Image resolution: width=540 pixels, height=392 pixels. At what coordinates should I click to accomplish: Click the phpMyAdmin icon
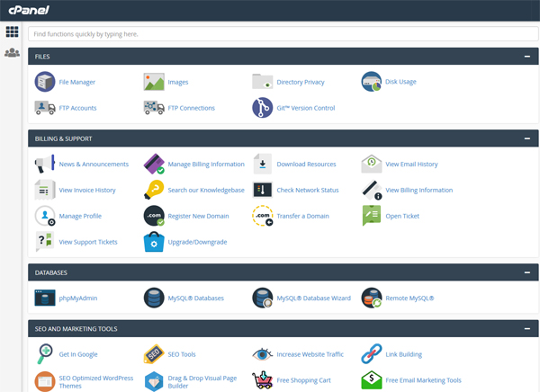45,298
